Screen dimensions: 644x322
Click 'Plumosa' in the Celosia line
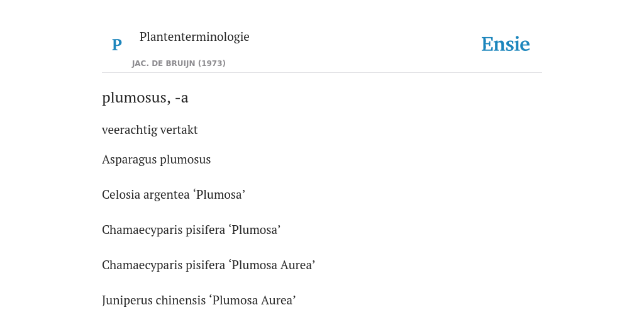click(x=219, y=194)
